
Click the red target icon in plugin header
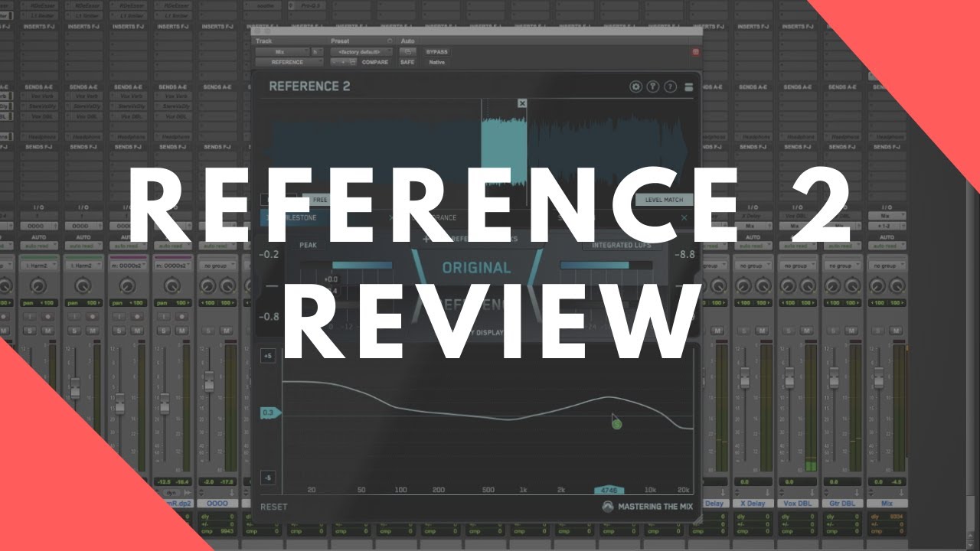pyautogui.click(x=696, y=51)
